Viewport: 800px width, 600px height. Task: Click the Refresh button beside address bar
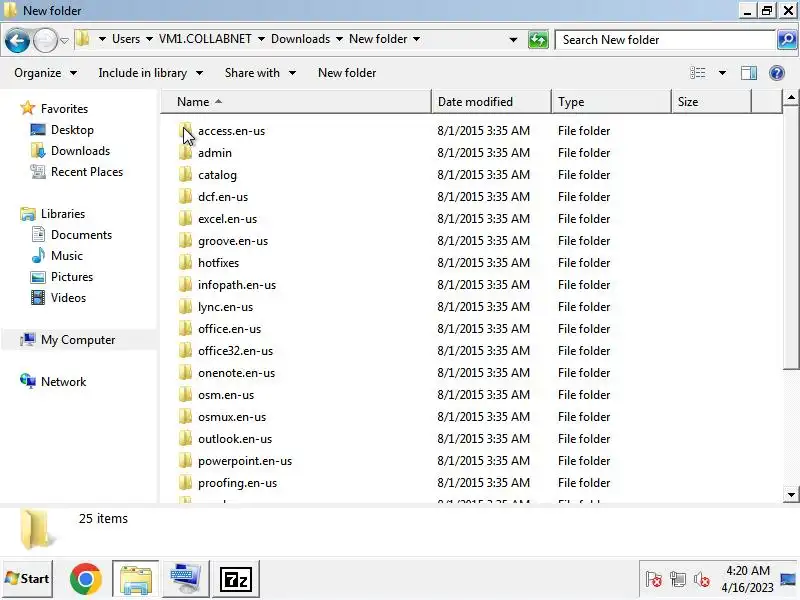[538, 40]
